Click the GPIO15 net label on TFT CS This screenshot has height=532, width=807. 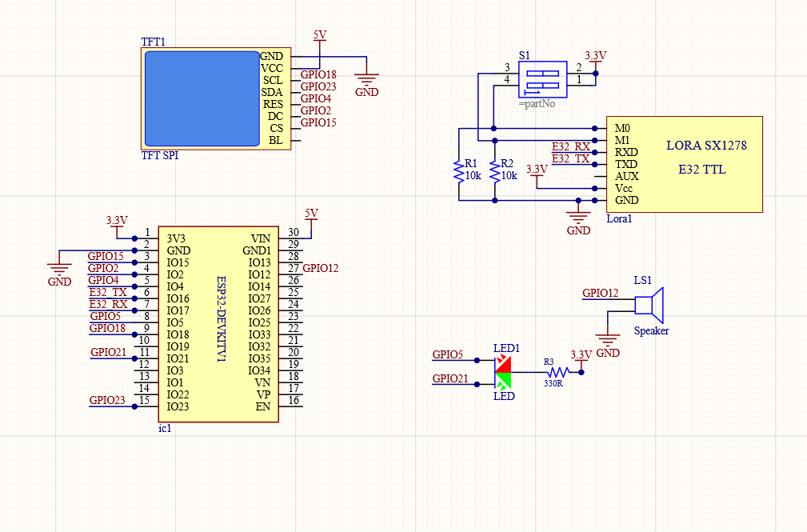tap(318, 122)
